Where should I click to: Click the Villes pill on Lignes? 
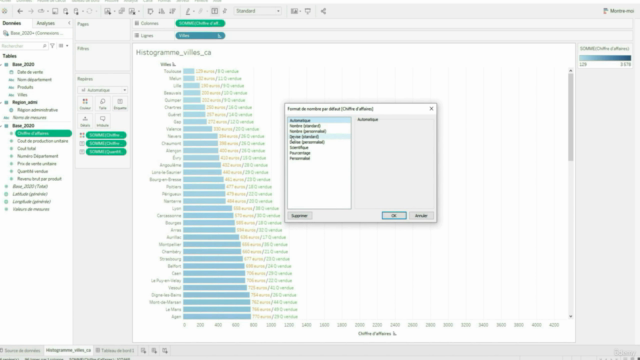(x=200, y=36)
